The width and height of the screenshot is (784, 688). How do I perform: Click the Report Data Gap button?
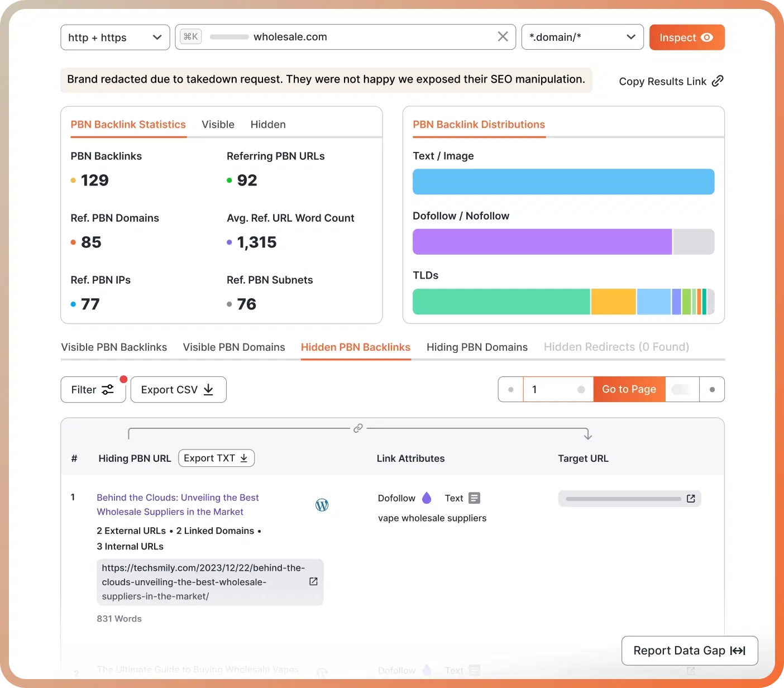(x=689, y=651)
